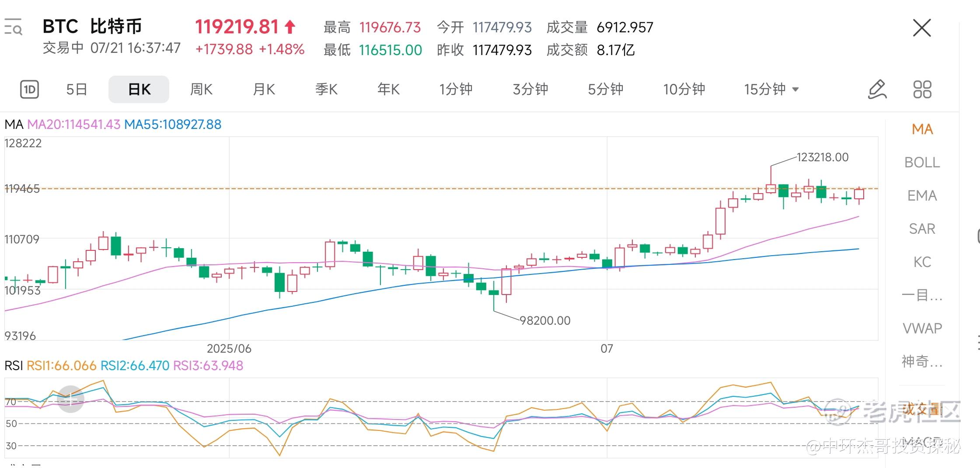Viewport: 980px width, 468px height.
Task: Enable the EMA indicator
Action: tap(922, 196)
